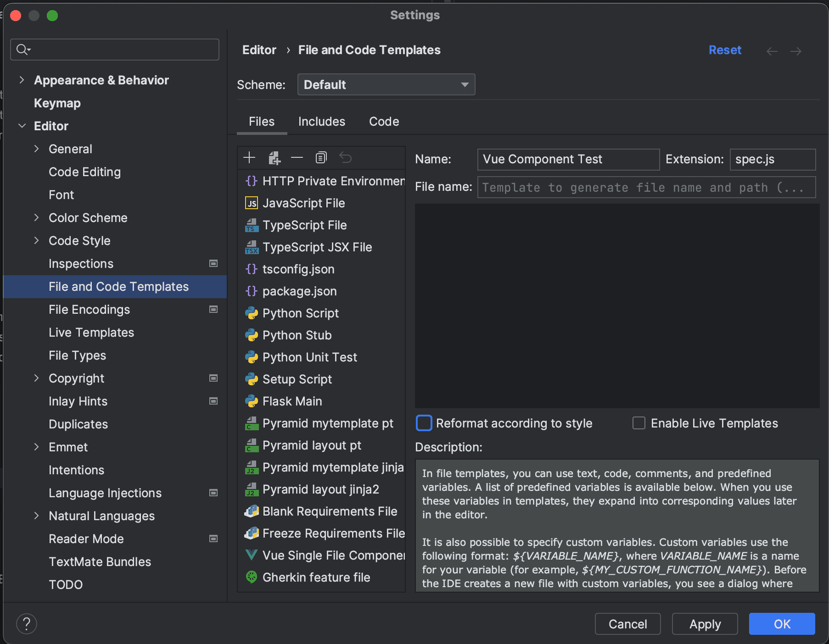Switch to the Includes tab

pos(321,122)
